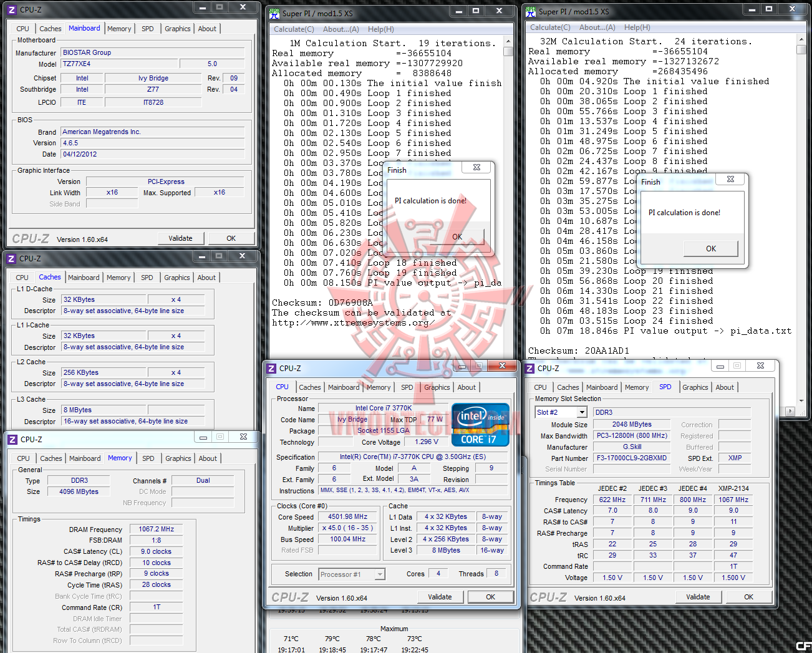Viewport: 812px width, 653px height.
Task: Open Caches tab in Core i7 Processor window
Action: tap(310, 387)
